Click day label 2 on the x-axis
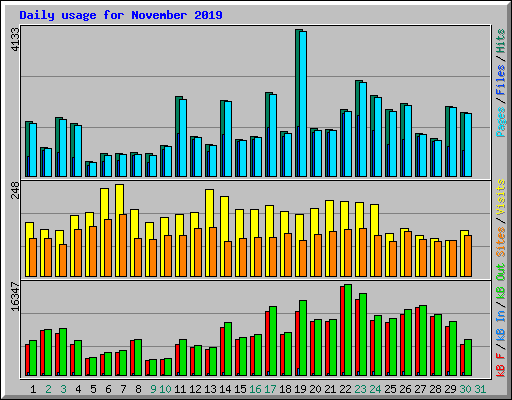 point(48,389)
